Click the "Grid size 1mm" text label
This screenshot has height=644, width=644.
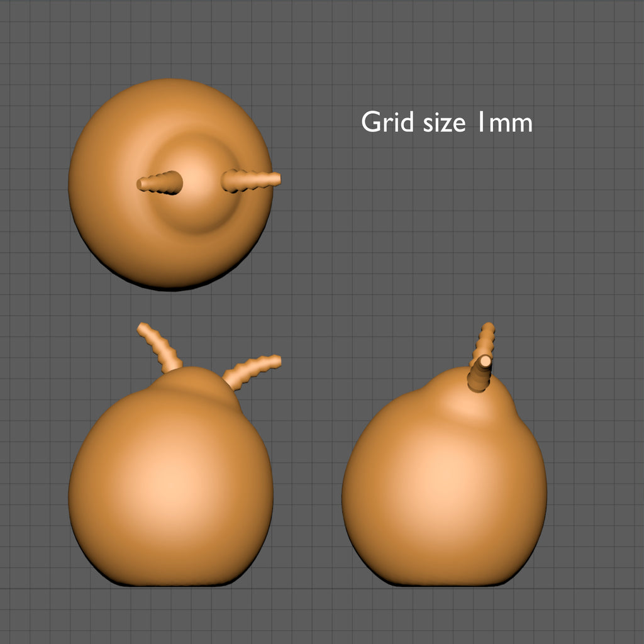[x=447, y=122]
